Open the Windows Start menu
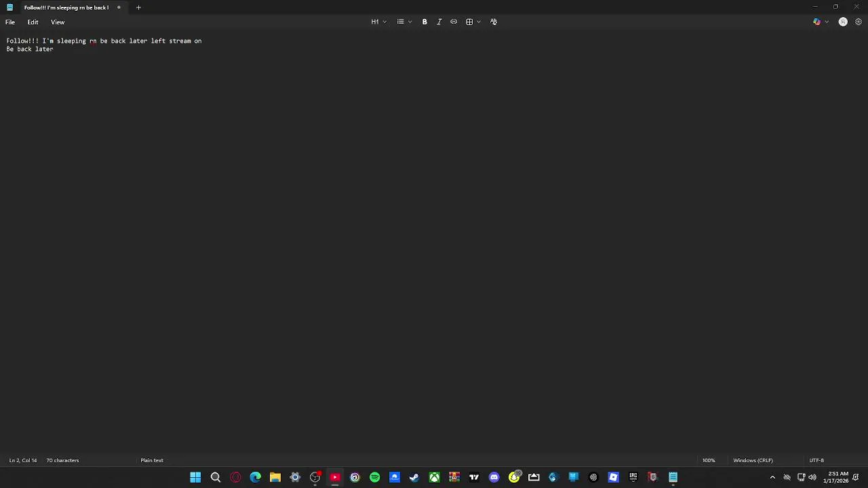This screenshot has width=868, height=488. click(x=195, y=478)
